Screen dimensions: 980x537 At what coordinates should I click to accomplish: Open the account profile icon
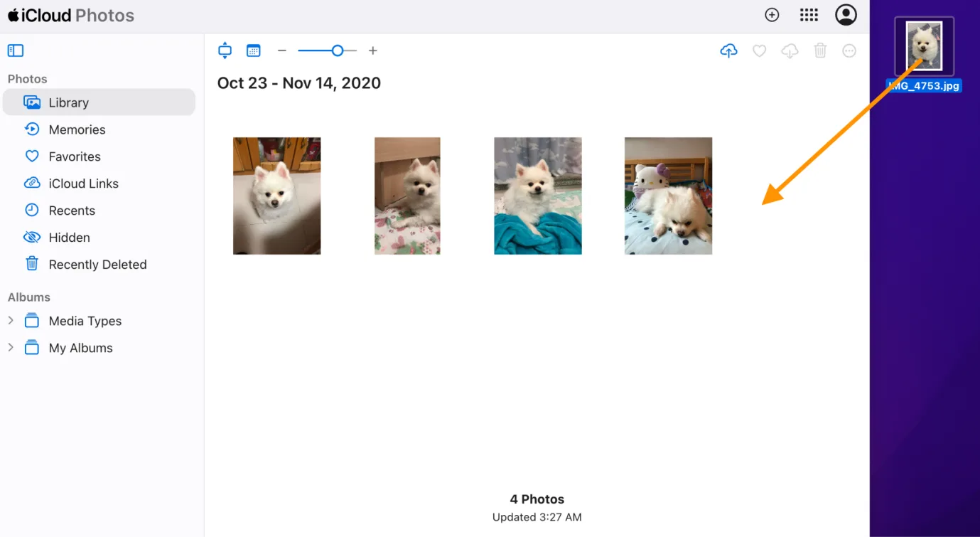[846, 15]
